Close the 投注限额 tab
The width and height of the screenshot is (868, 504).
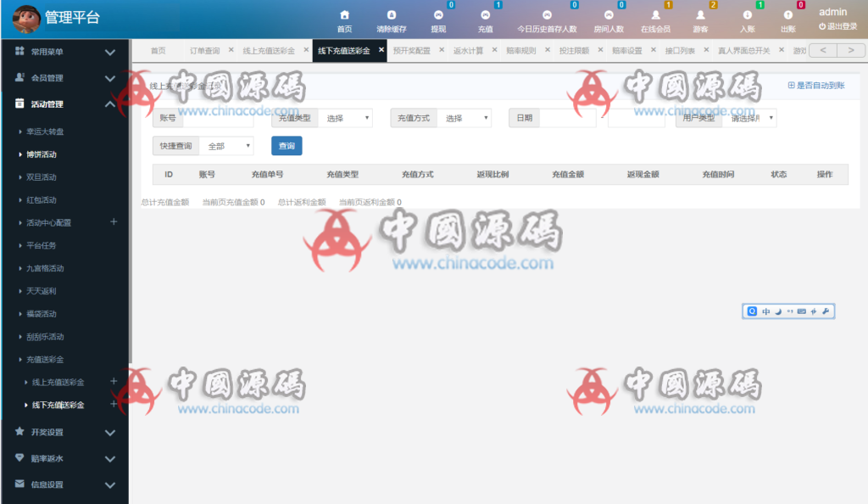601,50
